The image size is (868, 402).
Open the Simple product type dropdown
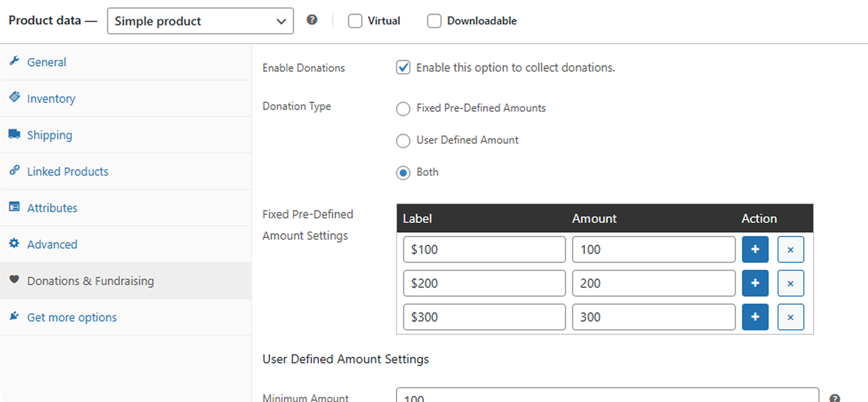(x=200, y=21)
